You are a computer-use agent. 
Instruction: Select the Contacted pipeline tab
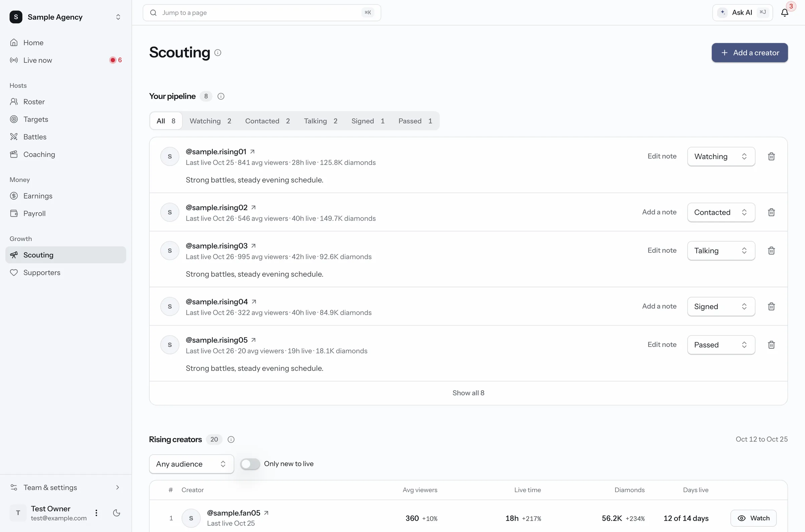[267, 121]
